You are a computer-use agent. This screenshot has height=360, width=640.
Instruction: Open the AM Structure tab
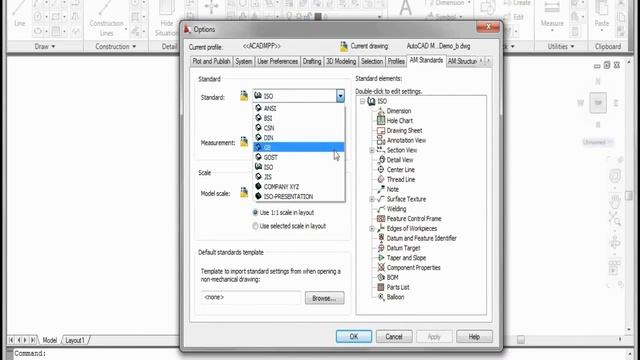[462, 61]
